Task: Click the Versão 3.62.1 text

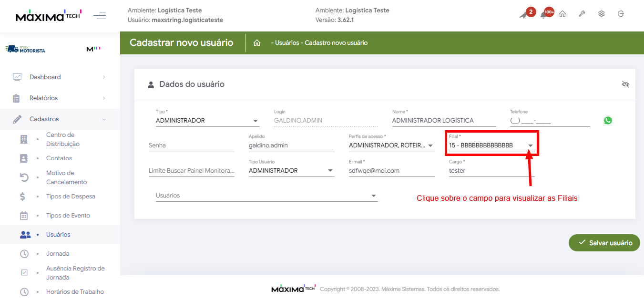Action: coord(335,20)
